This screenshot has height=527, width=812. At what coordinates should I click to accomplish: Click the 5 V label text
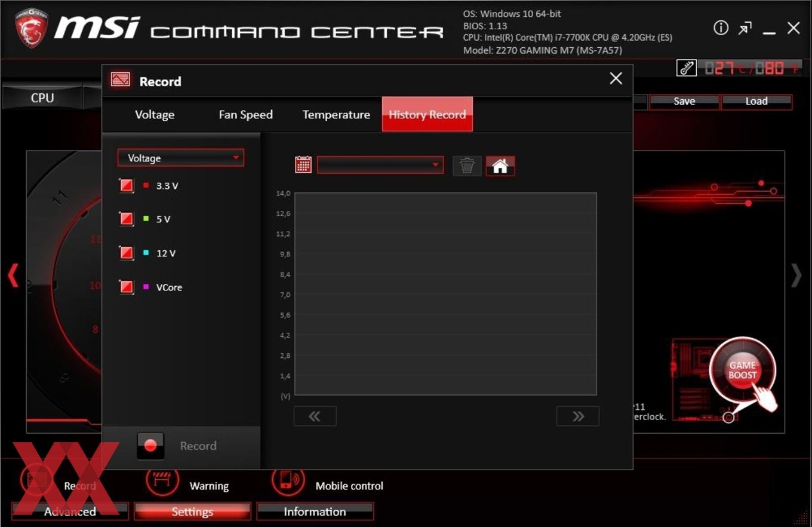[163, 219]
